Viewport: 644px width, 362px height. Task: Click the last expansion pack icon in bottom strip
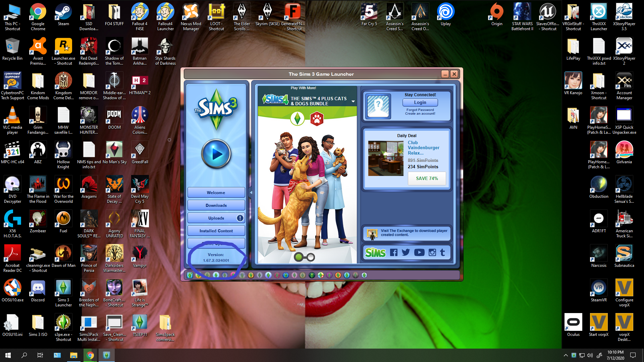[364, 275]
